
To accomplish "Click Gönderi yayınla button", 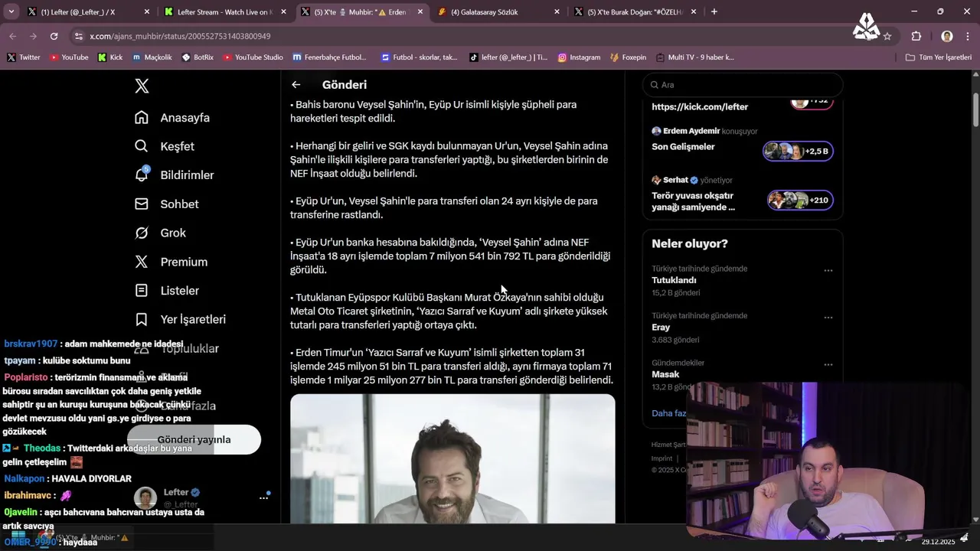I will tap(194, 440).
